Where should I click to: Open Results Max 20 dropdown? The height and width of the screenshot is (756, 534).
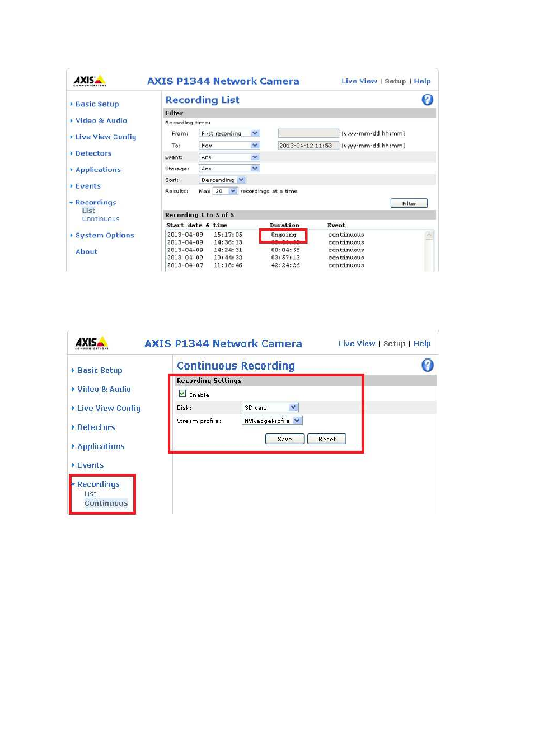click(226, 191)
